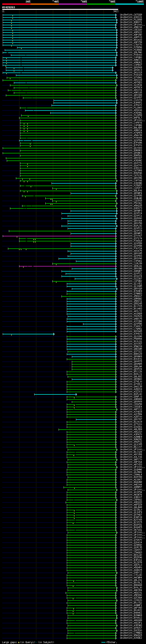Select hit UniRef100_P12858

pyautogui.click(x=131, y=20)
